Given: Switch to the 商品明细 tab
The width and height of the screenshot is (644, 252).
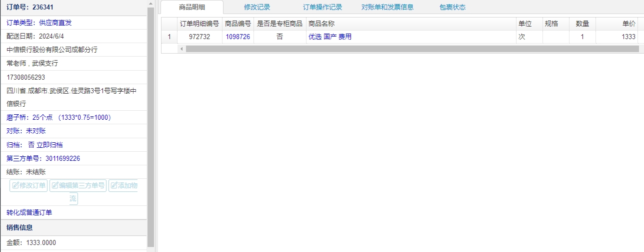Looking at the screenshot, I should (x=192, y=7).
